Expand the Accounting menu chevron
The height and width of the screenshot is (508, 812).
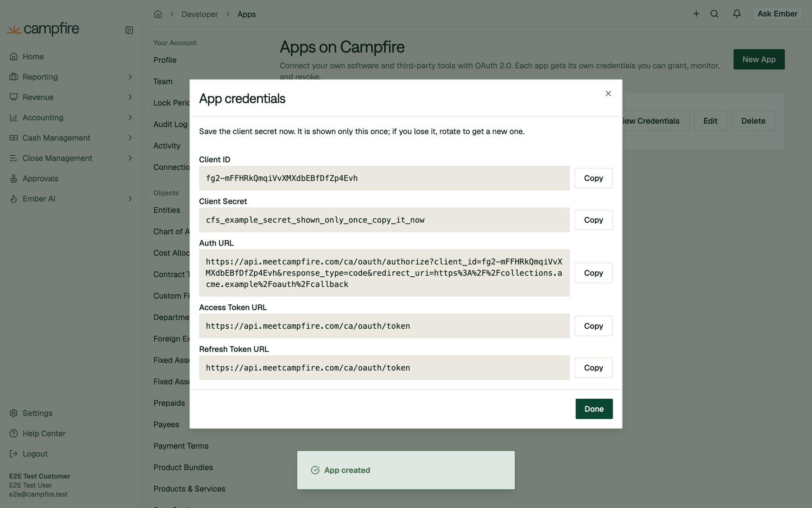[x=130, y=117]
